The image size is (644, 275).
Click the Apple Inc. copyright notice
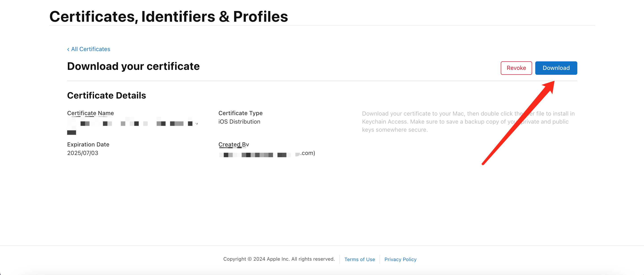click(279, 259)
